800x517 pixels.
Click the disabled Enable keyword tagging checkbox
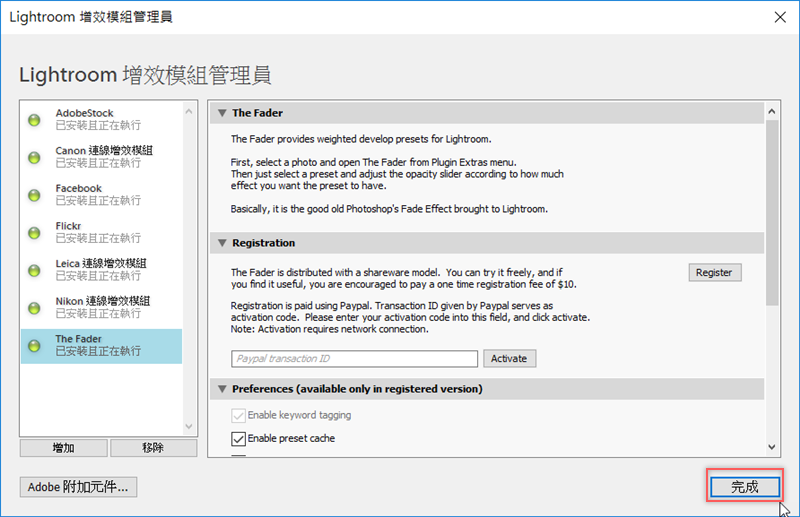coord(238,415)
